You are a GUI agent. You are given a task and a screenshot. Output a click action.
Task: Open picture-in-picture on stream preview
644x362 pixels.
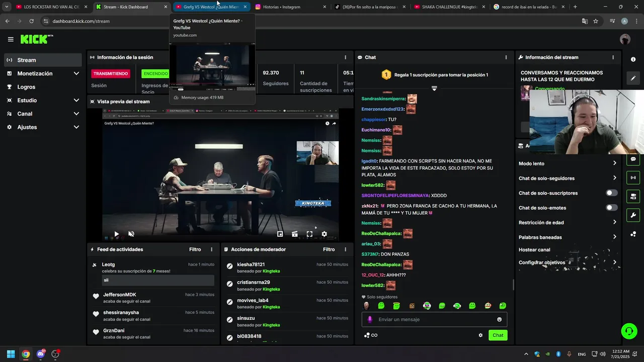click(280, 234)
